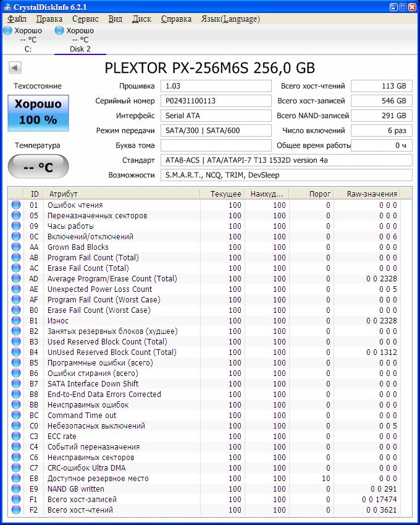
Task: Click the status orb for attribute AF
Action: (16, 299)
